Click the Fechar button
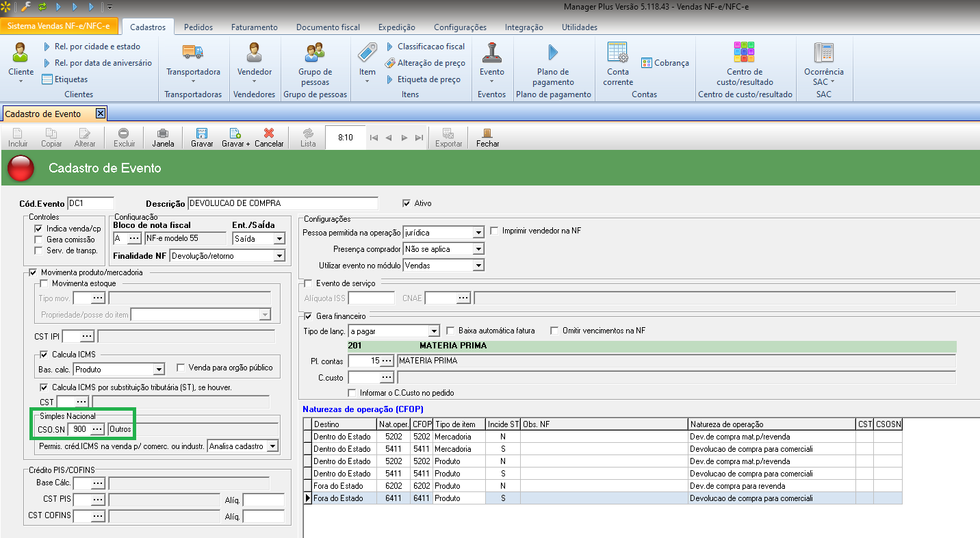This screenshot has width=980, height=538. click(487, 137)
